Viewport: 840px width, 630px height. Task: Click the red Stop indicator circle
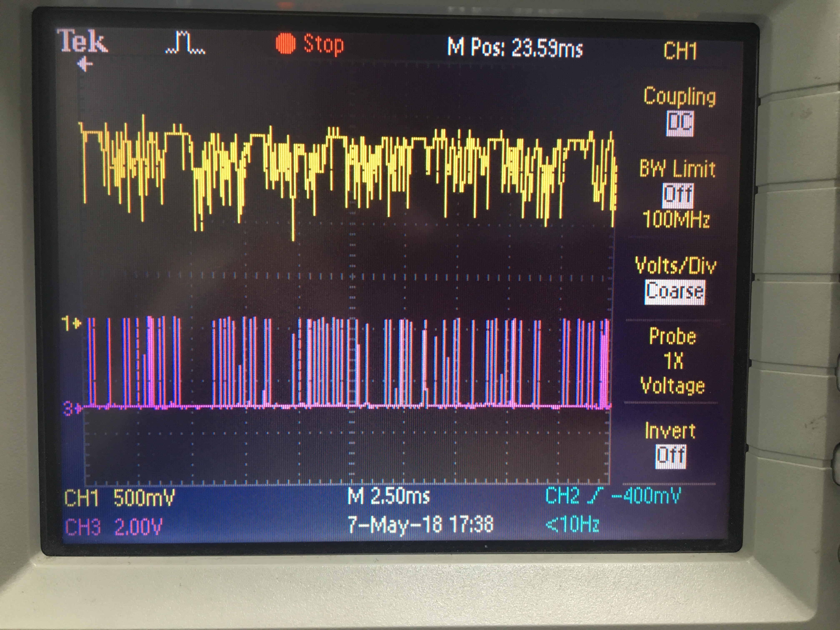(285, 44)
